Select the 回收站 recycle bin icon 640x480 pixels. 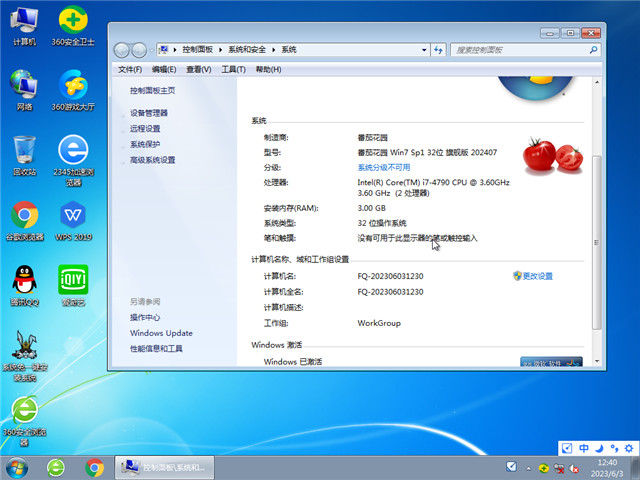tap(24, 156)
